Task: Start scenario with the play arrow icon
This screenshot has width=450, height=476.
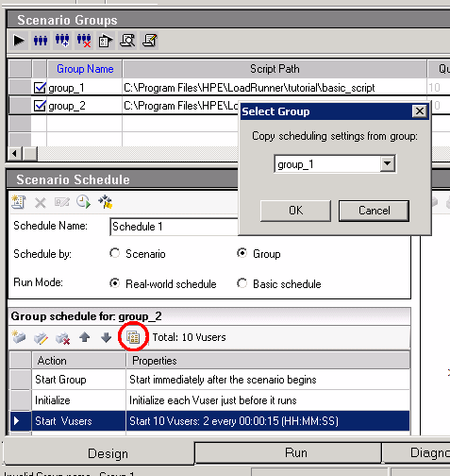Action: point(19,41)
